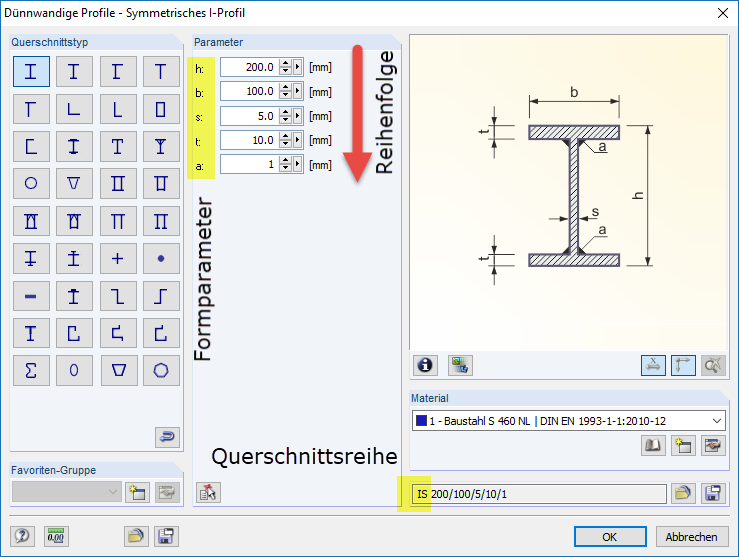Image resolution: width=739 pixels, height=557 pixels.
Task: Click the edit favorites group icon
Action: coord(167,492)
